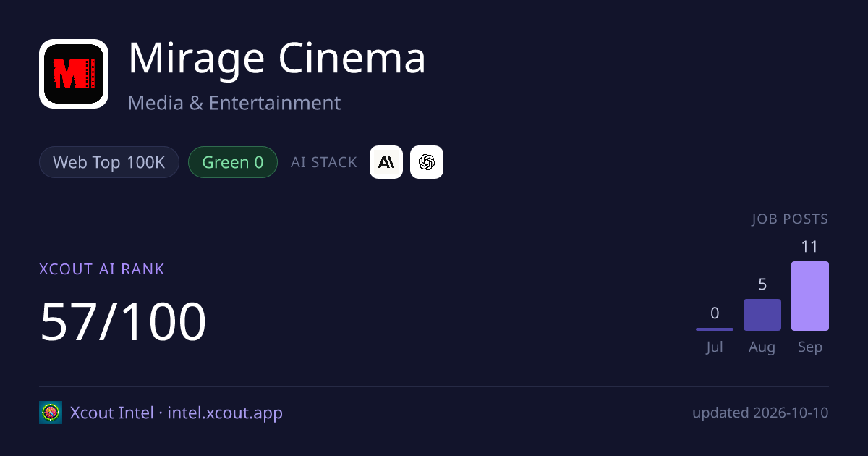Select the Aug job posts bar
The width and height of the screenshot is (868, 456).
762,315
